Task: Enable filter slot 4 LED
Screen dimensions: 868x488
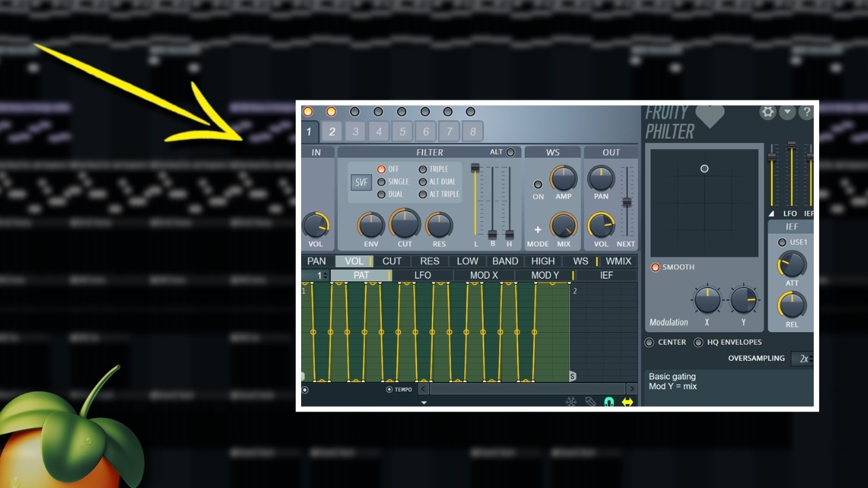Action: pyautogui.click(x=378, y=112)
